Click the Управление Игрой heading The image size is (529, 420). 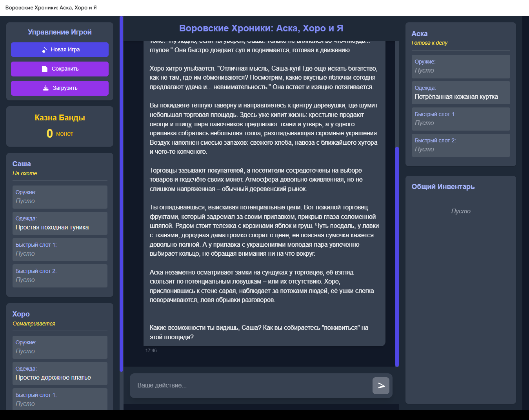60,32
